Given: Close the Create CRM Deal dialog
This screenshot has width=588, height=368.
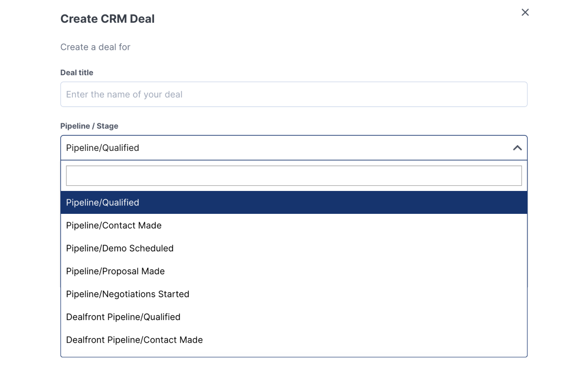Looking at the screenshot, I should pos(525,12).
